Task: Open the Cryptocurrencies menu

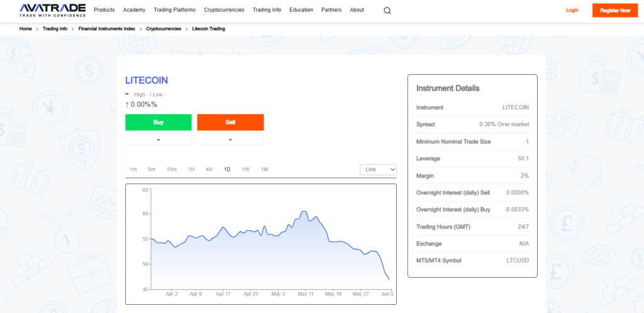Action: 225,10
